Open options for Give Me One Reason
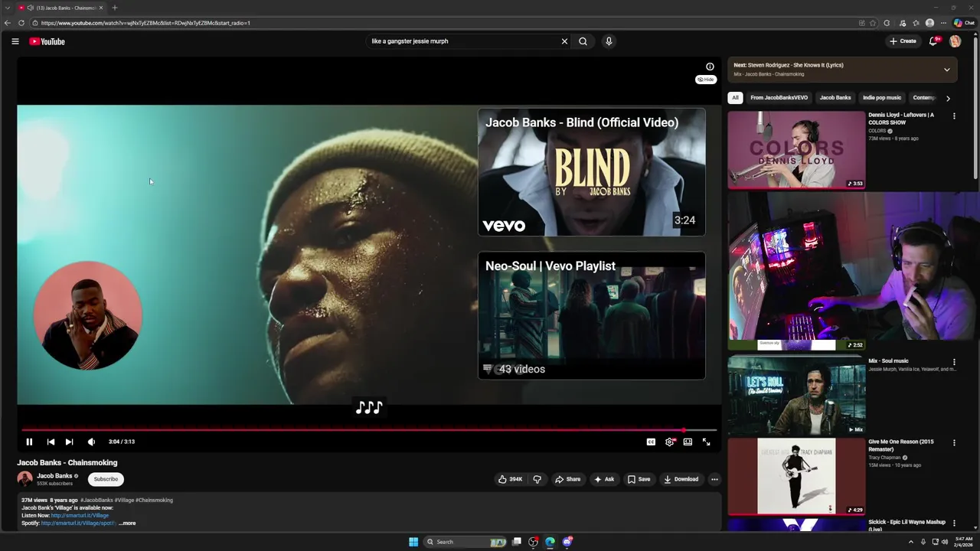 [954, 443]
